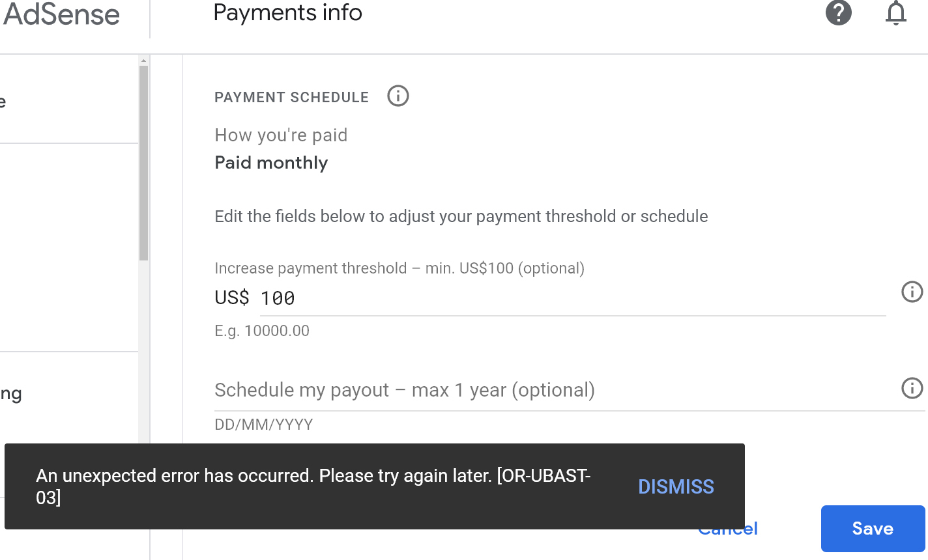Click the error message text OR-UBAST-03
The image size is (928, 560).
(313, 486)
